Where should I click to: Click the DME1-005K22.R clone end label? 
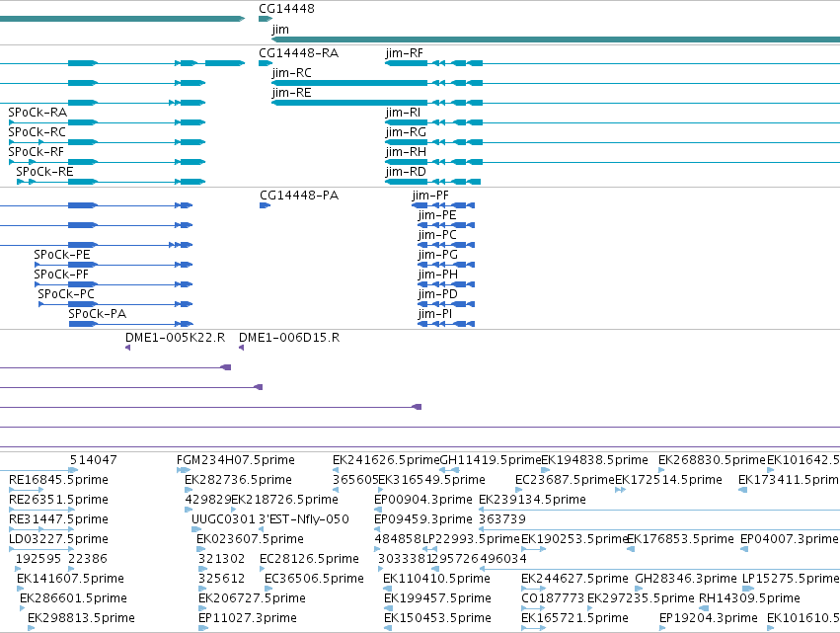pos(175,338)
